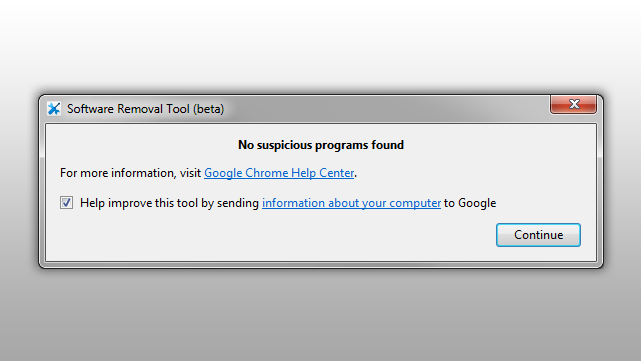Open the Google Chrome Help Center link
Viewport: 641px width, 361px height.
(279, 173)
